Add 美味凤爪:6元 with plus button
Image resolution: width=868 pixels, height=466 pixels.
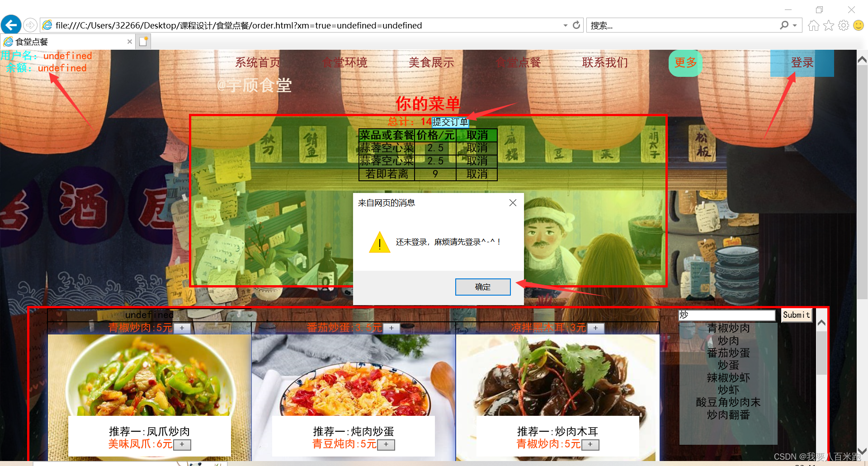[x=182, y=445]
